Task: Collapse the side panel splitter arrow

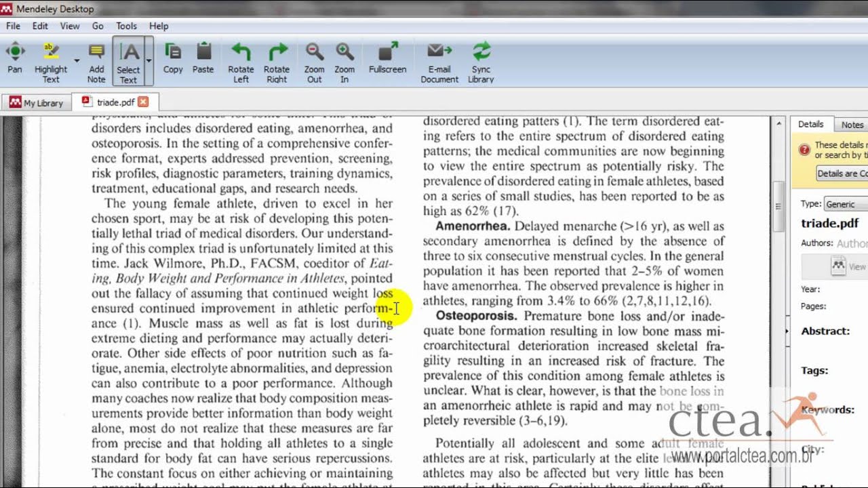Action: click(787, 331)
